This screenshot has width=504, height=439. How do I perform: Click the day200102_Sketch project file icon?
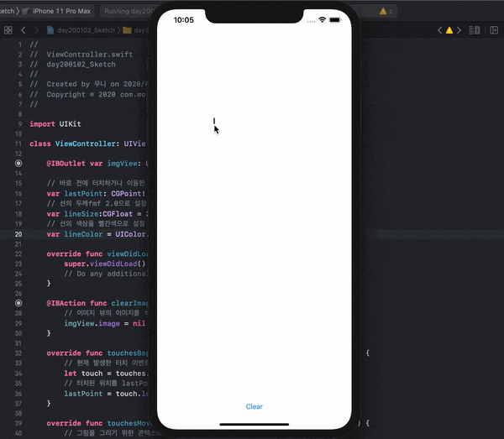click(50, 30)
